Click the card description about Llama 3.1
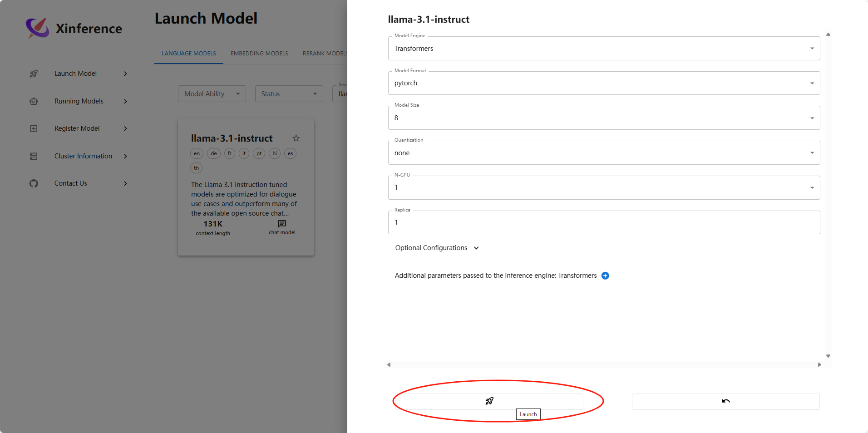 (244, 199)
